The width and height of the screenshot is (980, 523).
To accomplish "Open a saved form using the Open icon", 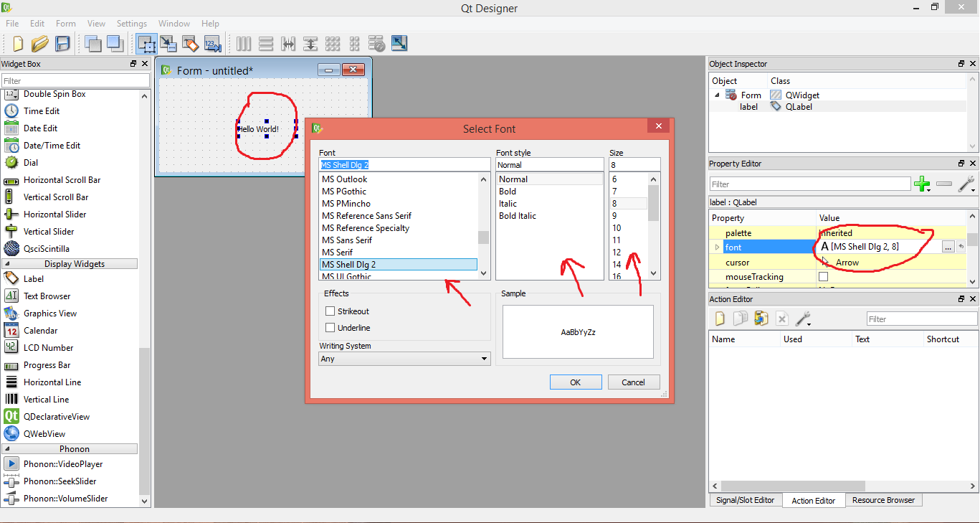I will coord(40,44).
